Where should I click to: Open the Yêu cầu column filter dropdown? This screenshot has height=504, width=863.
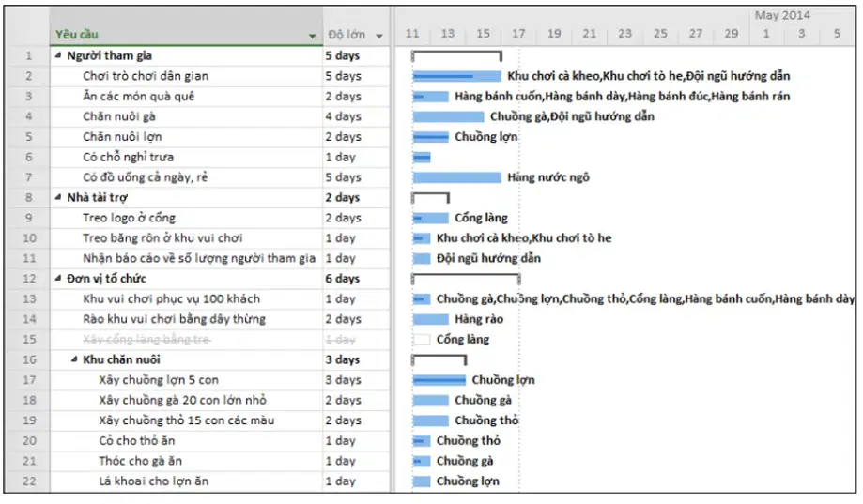[x=312, y=36]
